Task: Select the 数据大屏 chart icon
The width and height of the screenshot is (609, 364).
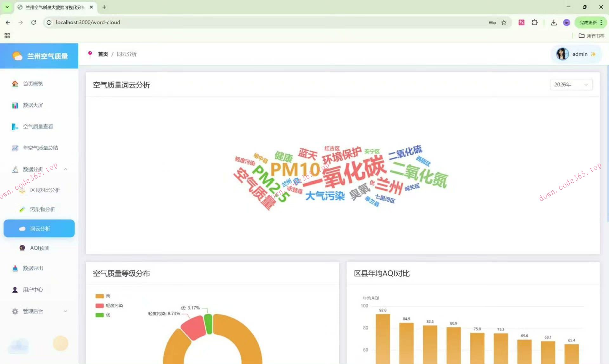Action: 15,105
